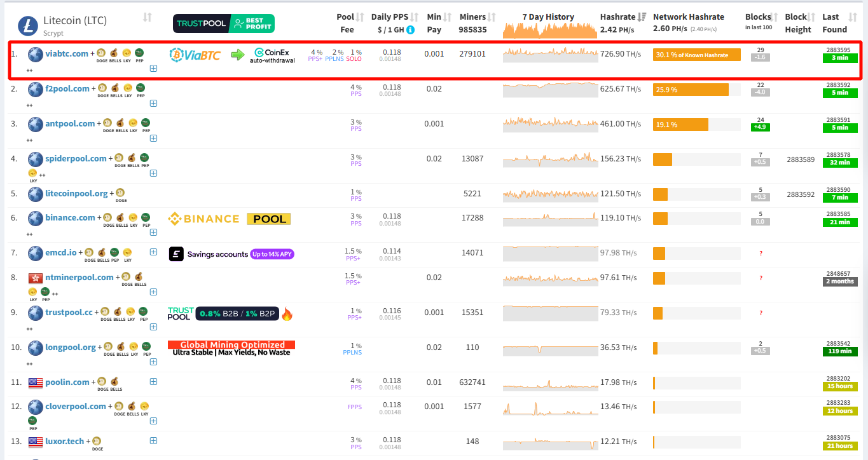Expand trustpool.cc row details plus icon

tap(153, 327)
